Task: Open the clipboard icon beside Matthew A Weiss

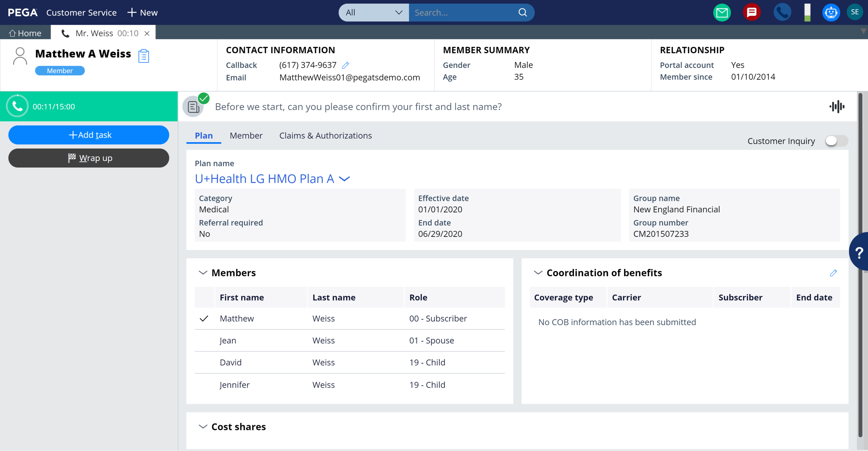Action: click(144, 56)
